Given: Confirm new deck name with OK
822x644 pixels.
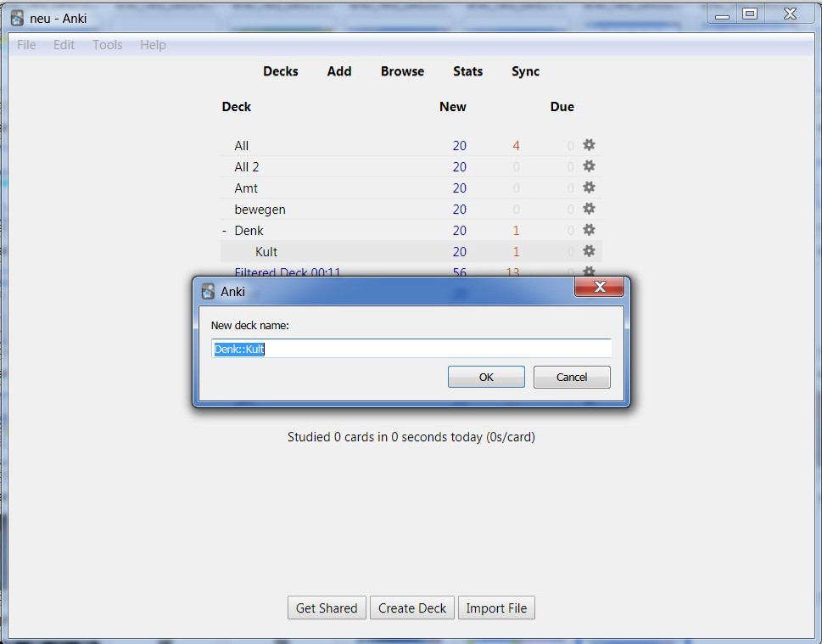Looking at the screenshot, I should click(x=486, y=377).
